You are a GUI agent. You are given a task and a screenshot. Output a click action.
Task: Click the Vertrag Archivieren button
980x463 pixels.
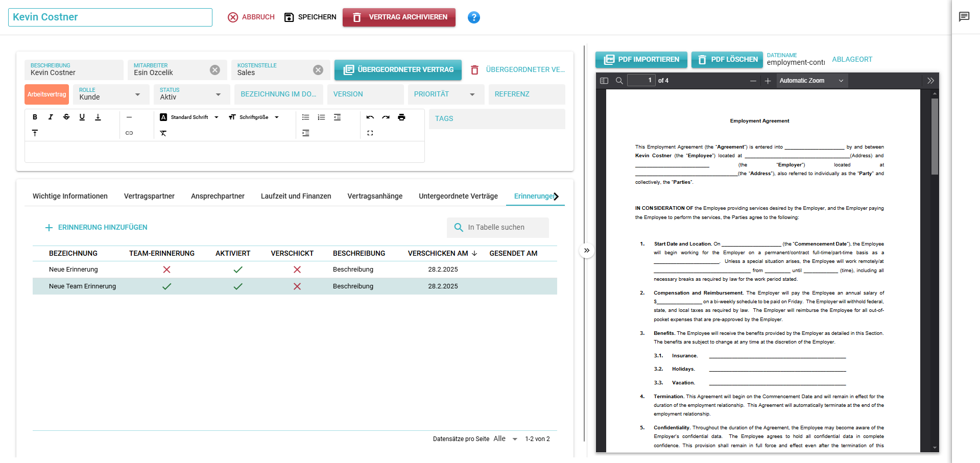click(399, 17)
